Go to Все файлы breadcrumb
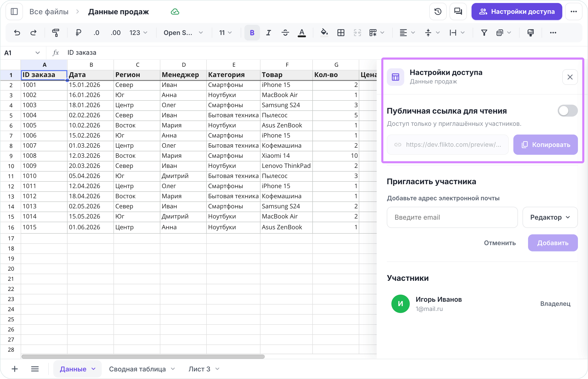Screen dimensions: 588x379 click(x=49, y=11)
